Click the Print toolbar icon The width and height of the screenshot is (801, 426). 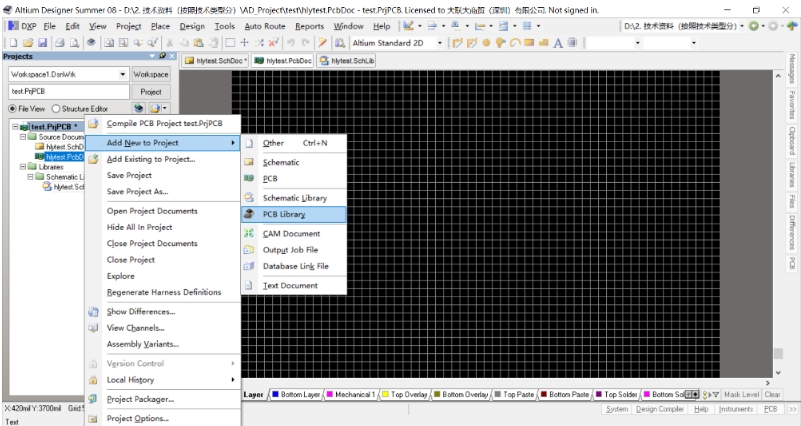(x=60, y=43)
